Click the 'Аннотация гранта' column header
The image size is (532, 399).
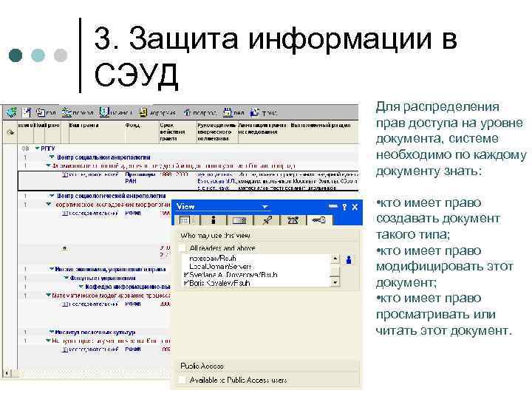pos(262,132)
